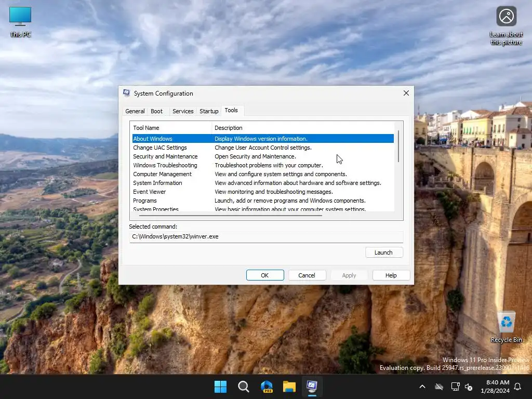Open clock showing 8:40 AM

point(495,387)
